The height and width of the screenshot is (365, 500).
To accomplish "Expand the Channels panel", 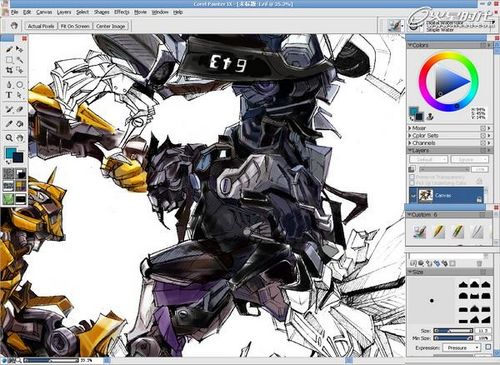I will coord(410,143).
